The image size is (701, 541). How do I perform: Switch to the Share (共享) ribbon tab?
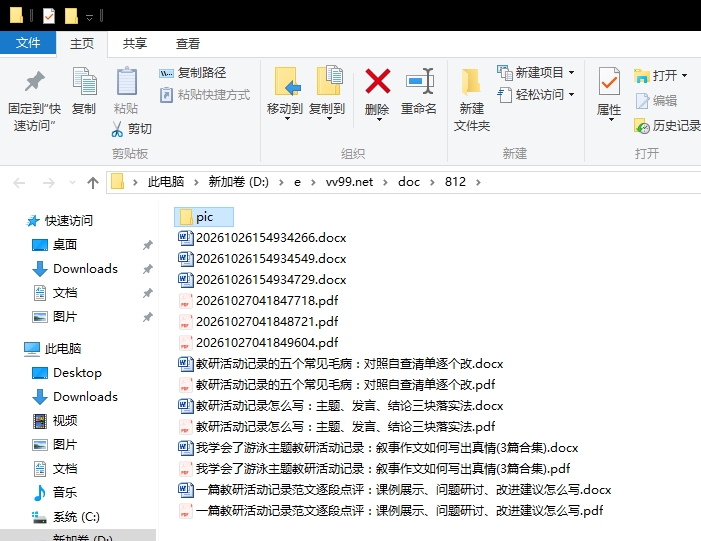click(135, 43)
